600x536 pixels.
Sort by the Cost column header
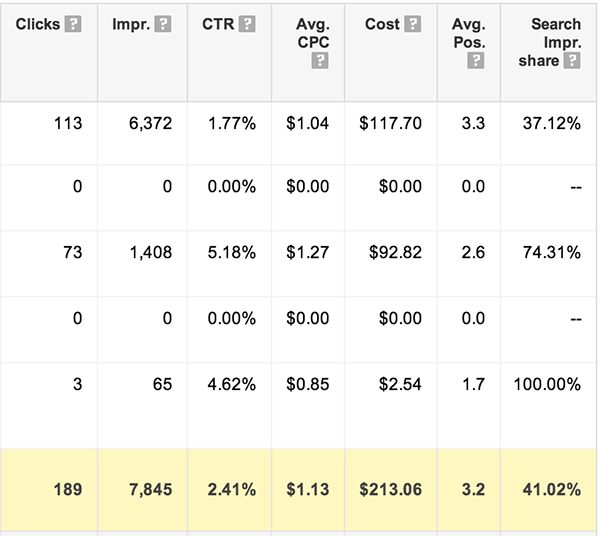tap(382, 24)
